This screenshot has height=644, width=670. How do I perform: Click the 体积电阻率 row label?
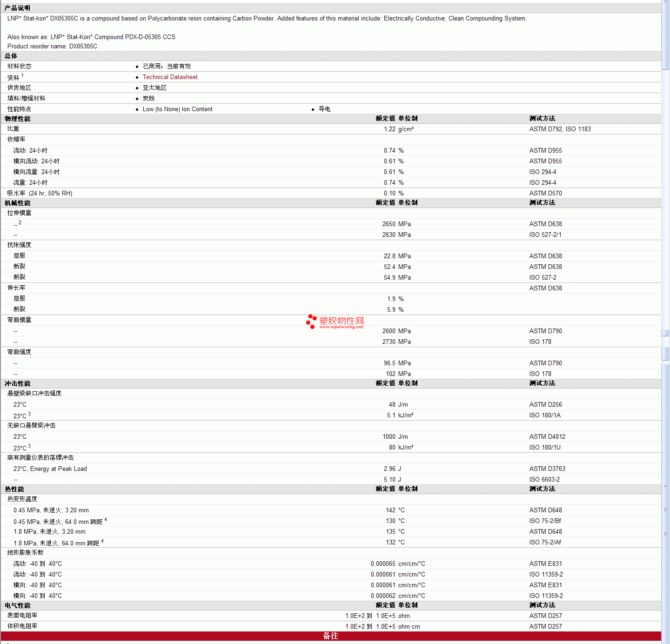point(22,626)
